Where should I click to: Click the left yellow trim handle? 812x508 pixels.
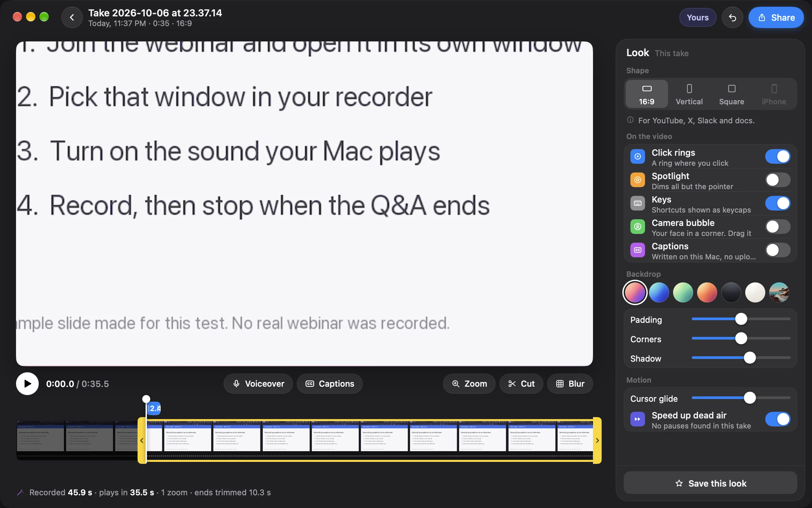(x=142, y=440)
